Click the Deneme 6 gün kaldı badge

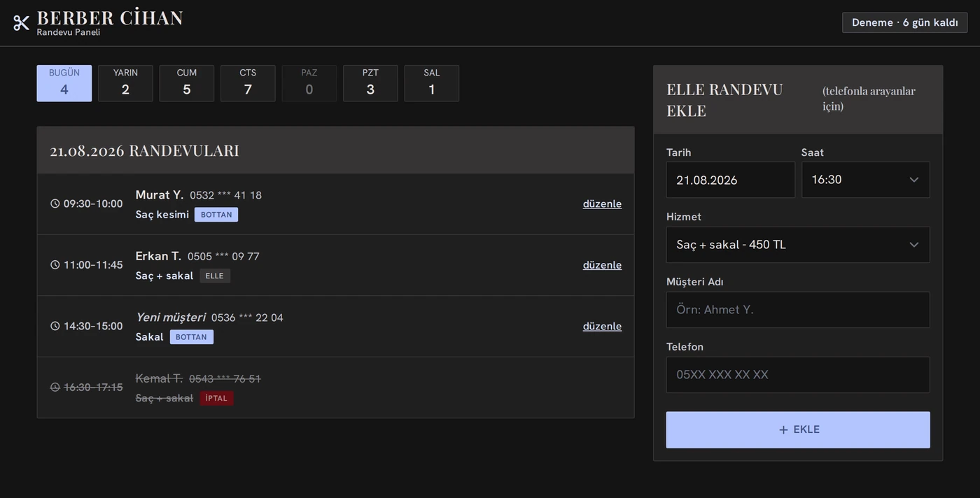click(904, 22)
